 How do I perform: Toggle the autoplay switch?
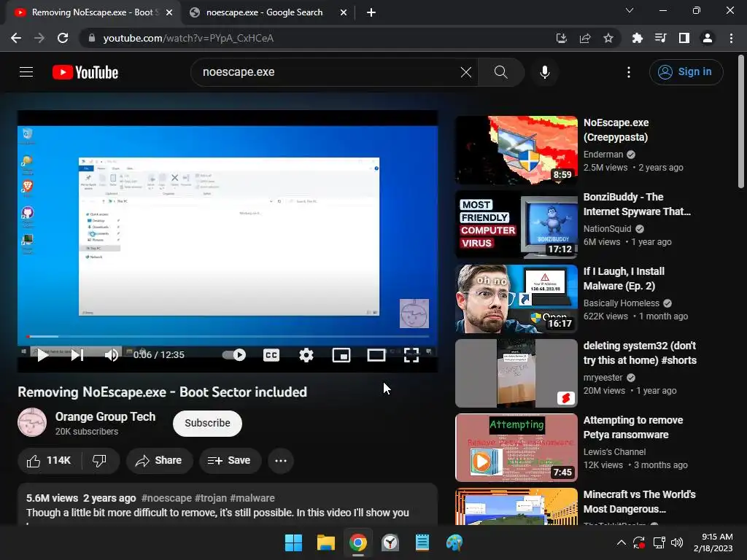(x=234, y=355)
